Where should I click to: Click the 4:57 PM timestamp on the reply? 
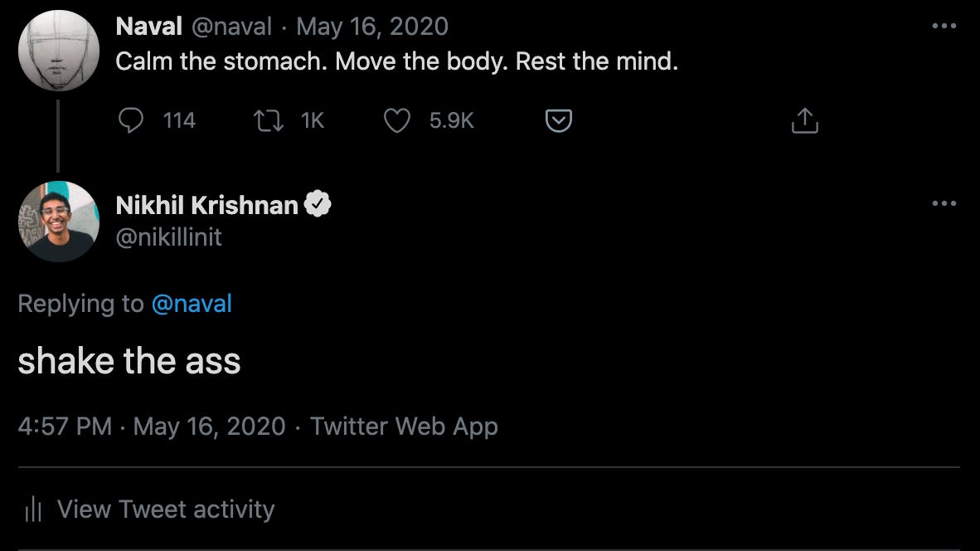pos(65,427)
